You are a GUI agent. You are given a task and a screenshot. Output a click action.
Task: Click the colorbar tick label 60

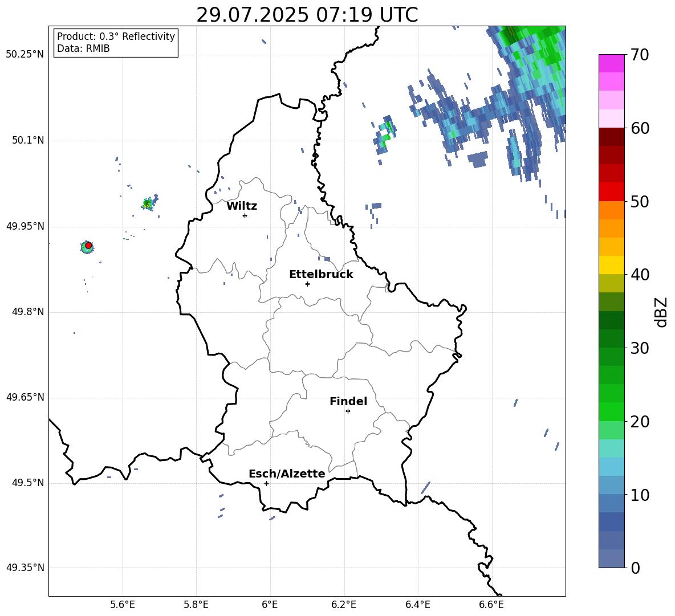640,128
